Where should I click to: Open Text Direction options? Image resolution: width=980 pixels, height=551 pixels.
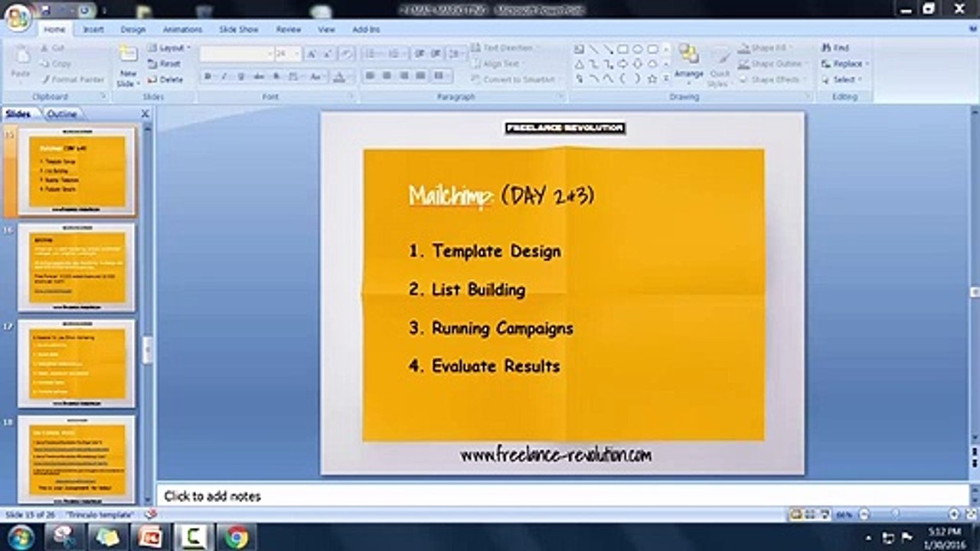click(507, 47)
